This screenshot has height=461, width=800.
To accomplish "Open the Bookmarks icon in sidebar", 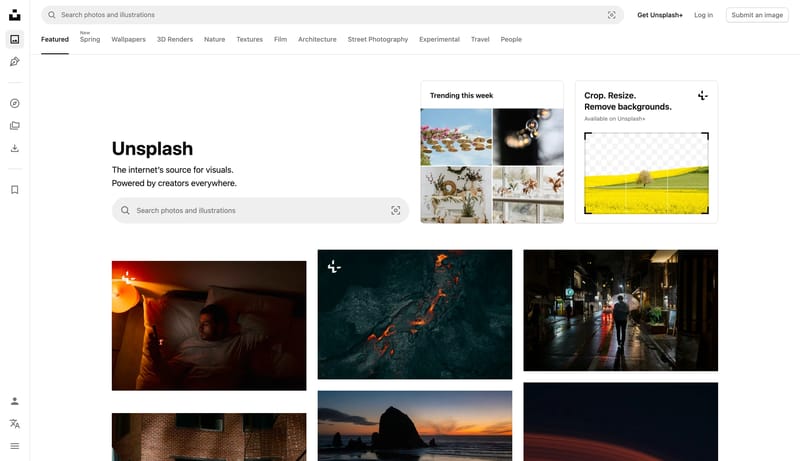I will tap(14, 190).
